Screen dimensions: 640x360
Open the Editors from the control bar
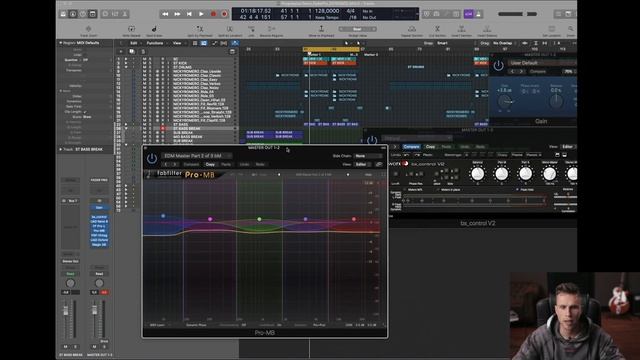click(125, 14)
